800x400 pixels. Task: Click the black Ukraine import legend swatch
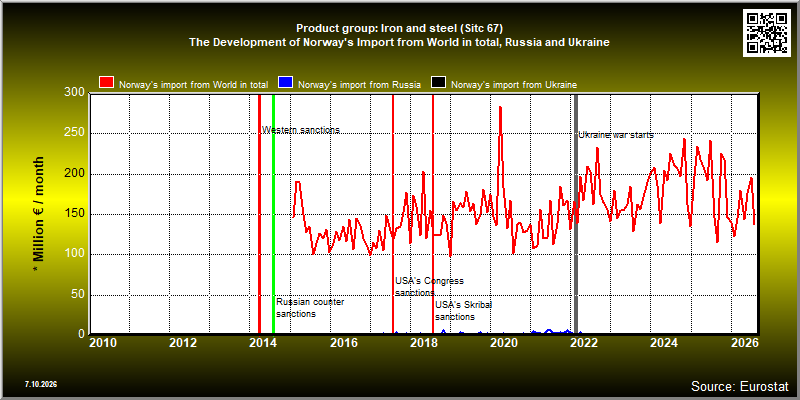[x=439, y=84]
